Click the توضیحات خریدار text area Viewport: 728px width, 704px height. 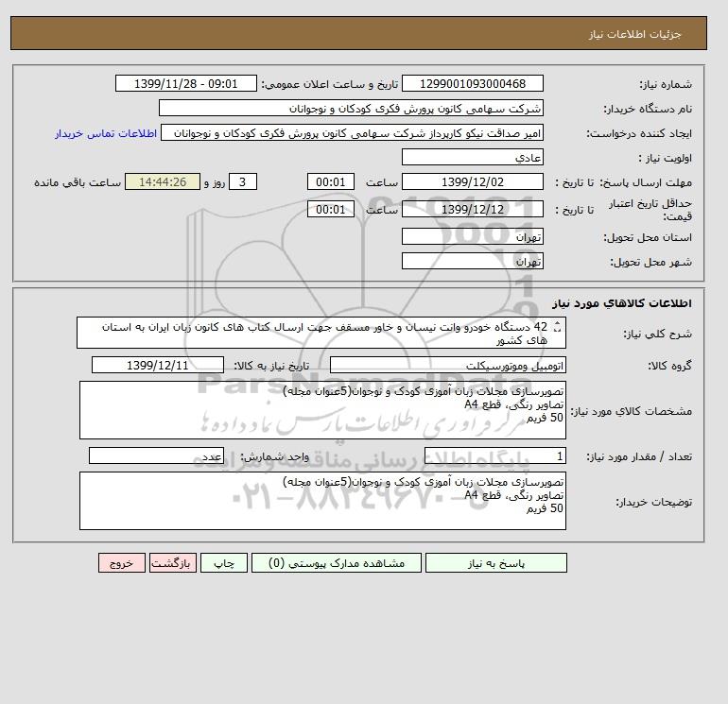click(322, 501)
